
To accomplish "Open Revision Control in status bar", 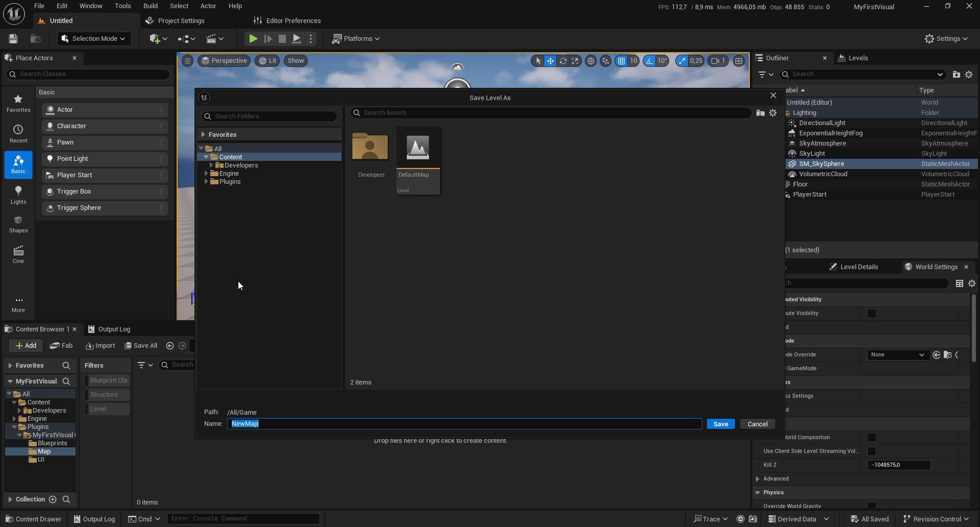I will point(936,519).
